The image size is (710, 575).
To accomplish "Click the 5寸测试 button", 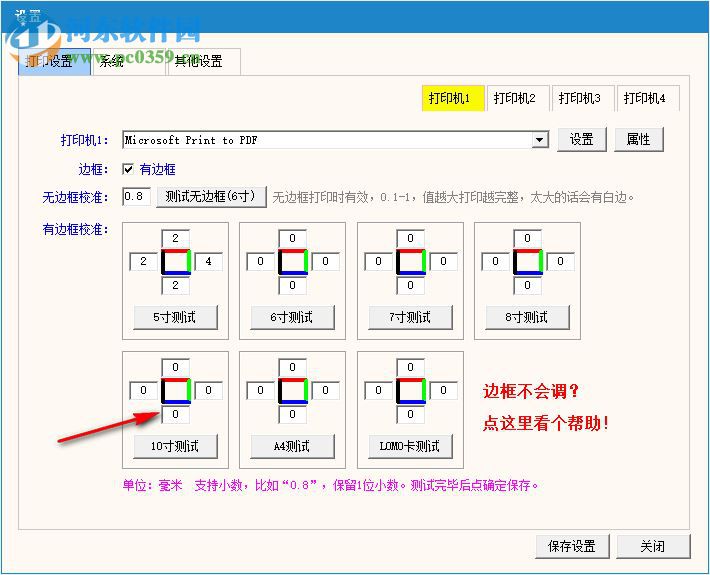I will (x=175, y=317).
